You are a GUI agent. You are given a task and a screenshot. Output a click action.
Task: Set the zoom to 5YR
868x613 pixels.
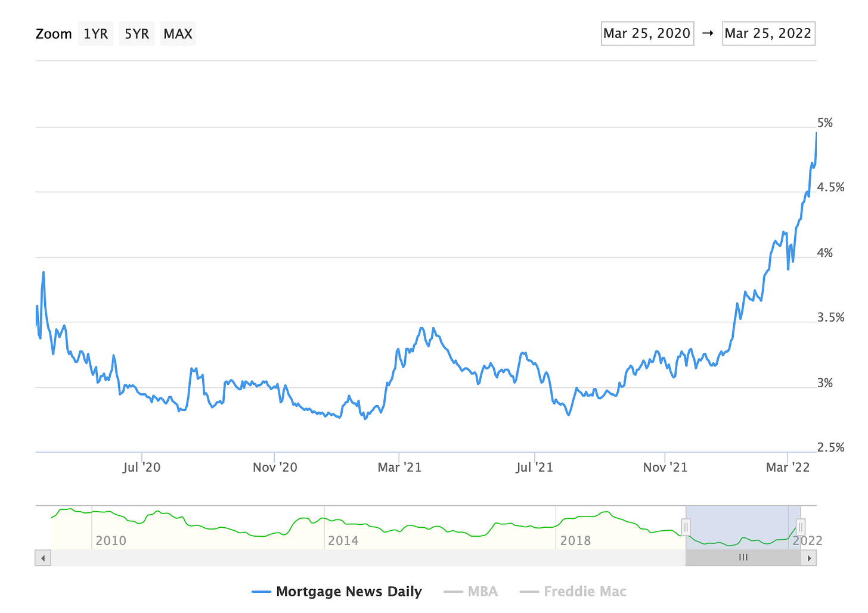tap(137, 34)
